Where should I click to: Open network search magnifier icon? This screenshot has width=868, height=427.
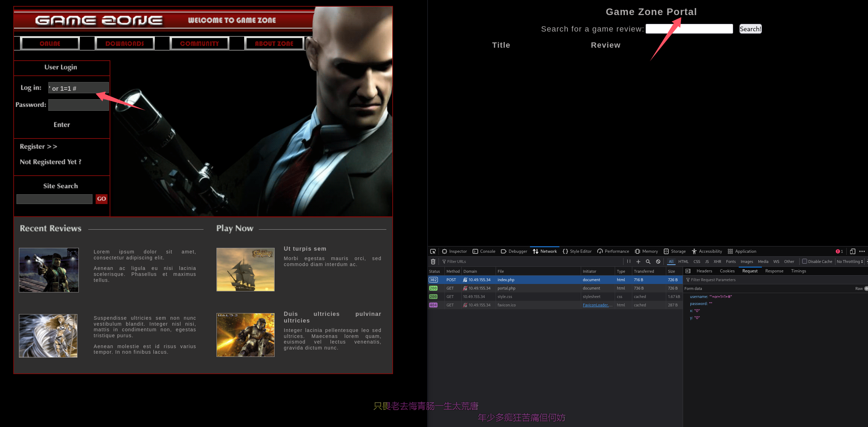click(648, 262)
